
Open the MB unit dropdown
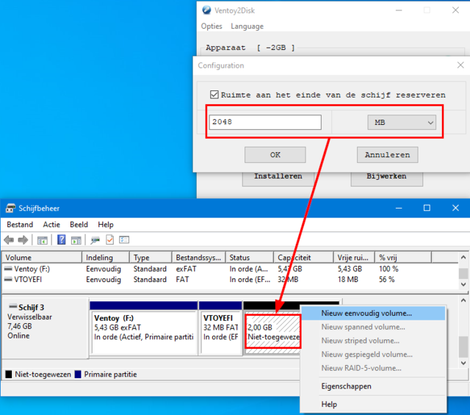[x=402, y=122]
